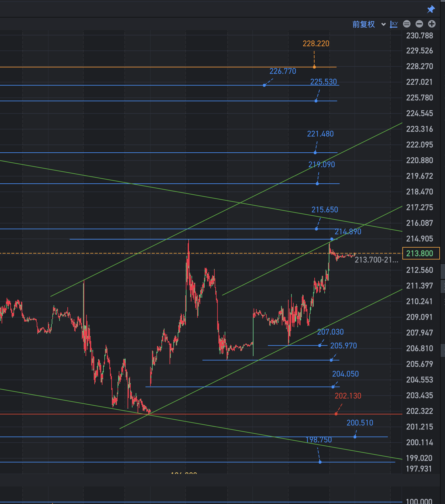Grab the orange anchor dot on 228.220 line
Viewport: 445px width, 504px height.
click(314, 67)
